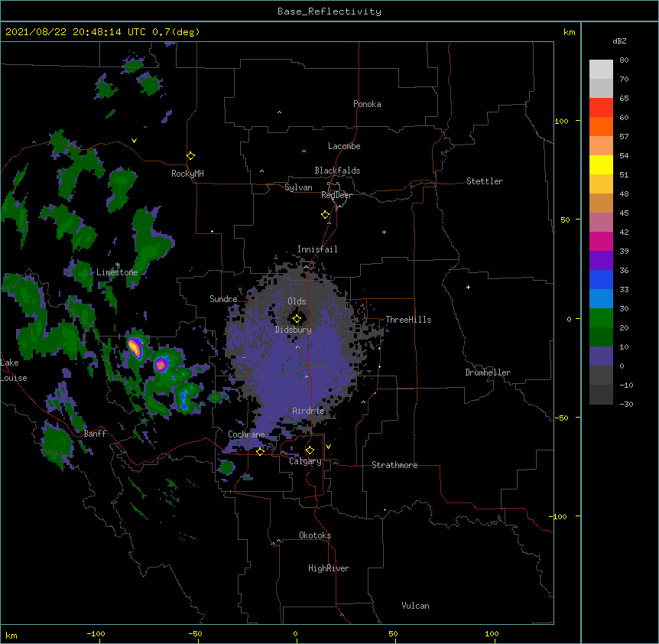Click the Airdrie label

pos(308,411)
